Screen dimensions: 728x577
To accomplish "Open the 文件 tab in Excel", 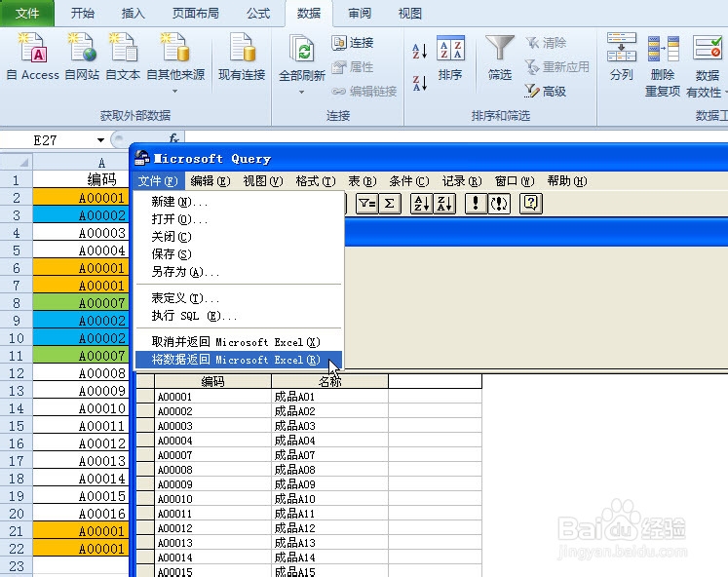I will pos(27,13).
